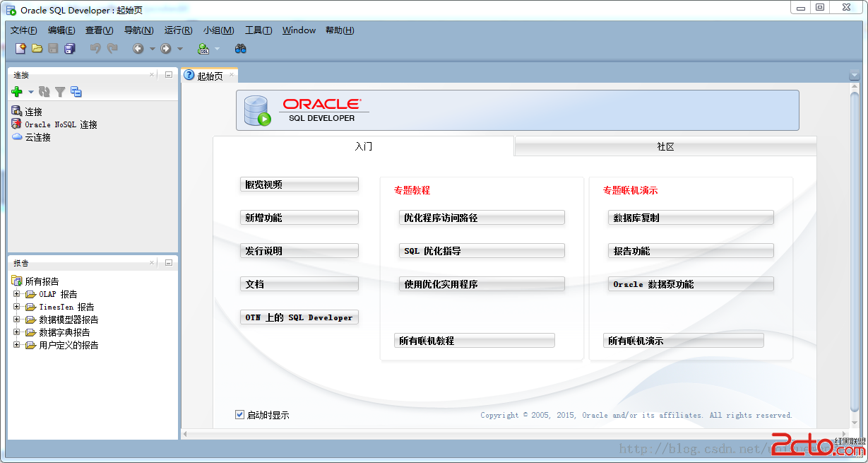Minimize the 连接 panel

tap(169, 74)
